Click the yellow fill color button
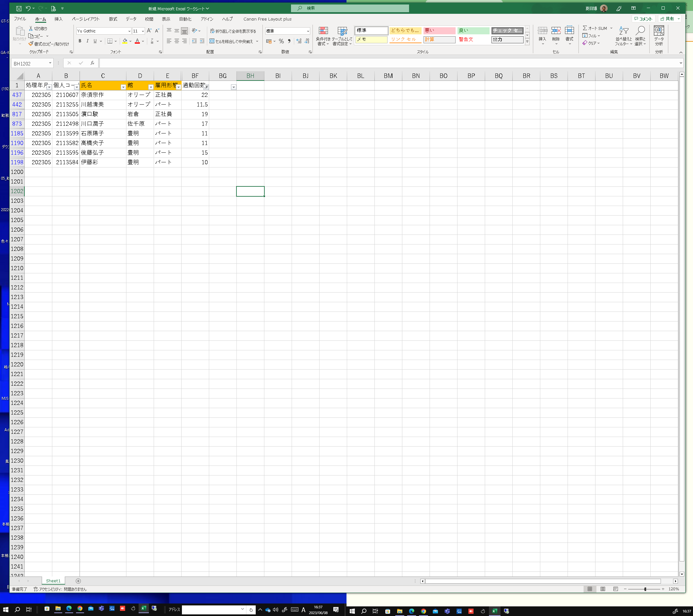 [125, 41]
